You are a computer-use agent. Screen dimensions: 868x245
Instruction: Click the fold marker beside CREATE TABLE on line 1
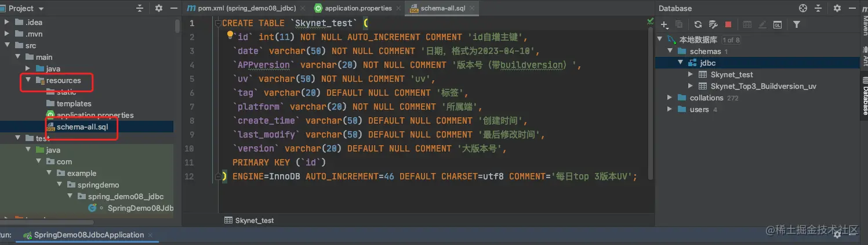[x=217, y=23]
